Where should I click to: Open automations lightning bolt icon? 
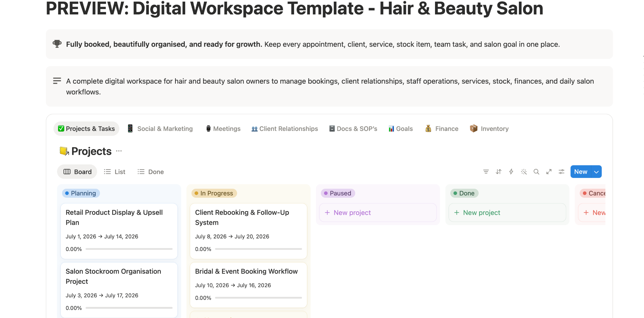pos(511,172)
